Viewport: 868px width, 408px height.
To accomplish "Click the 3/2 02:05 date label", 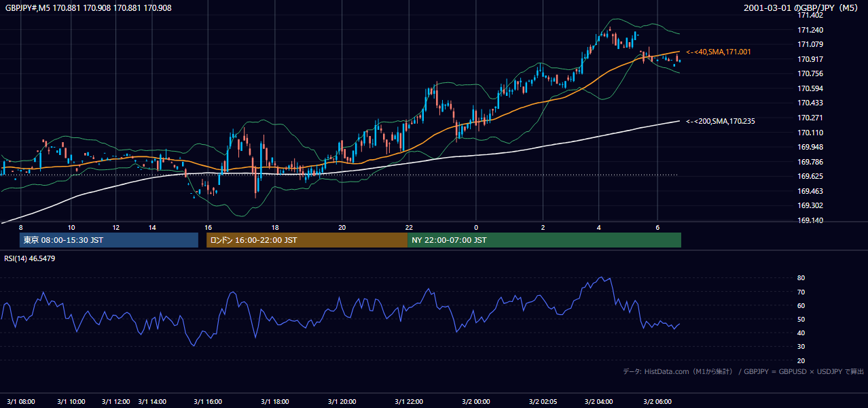I will click(x=543, y=402).
